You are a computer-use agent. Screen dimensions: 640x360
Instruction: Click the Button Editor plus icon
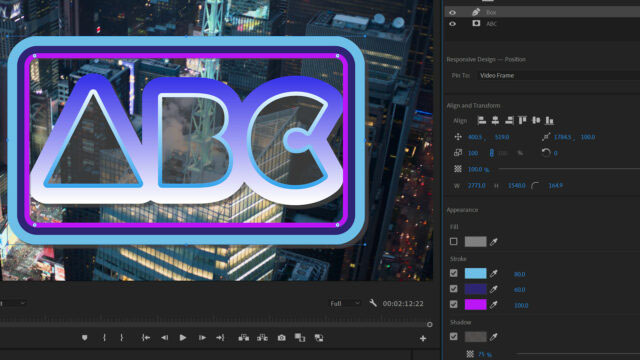pyautogui.click(x=423, y=338)
